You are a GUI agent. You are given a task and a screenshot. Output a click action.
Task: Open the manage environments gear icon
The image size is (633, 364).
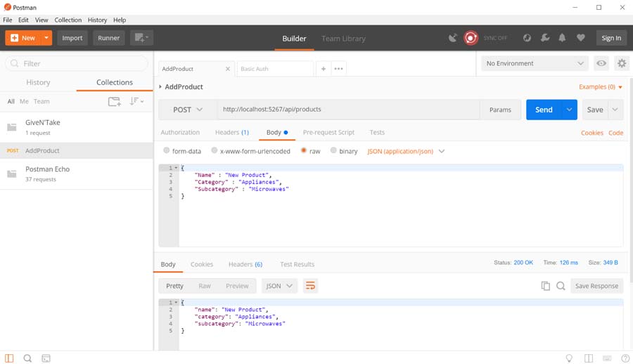pos(621,63)
